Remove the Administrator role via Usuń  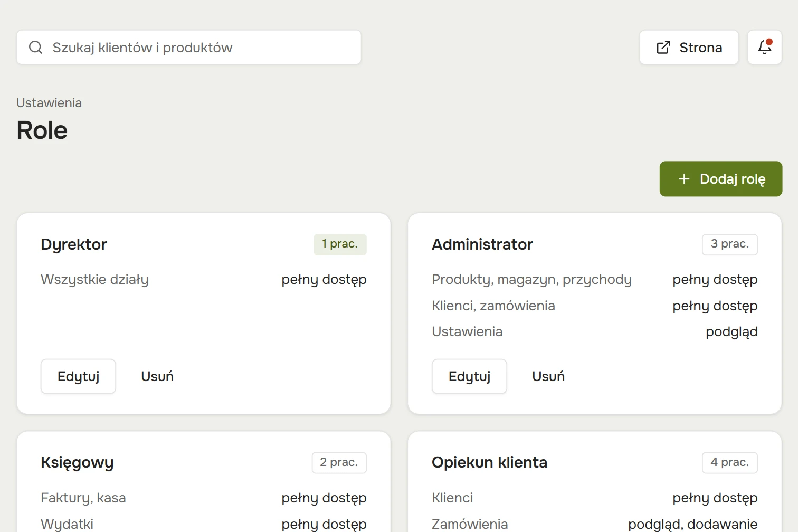coord(548,376)
